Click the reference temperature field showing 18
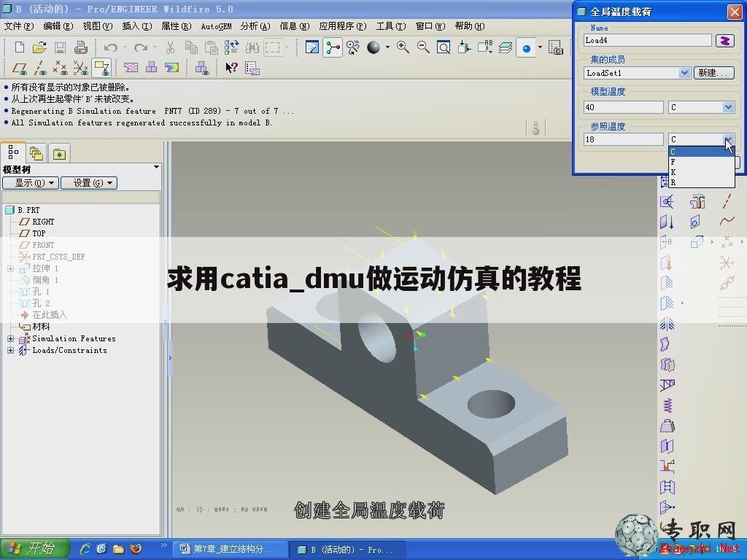The image size is (747, 560). 623,139
